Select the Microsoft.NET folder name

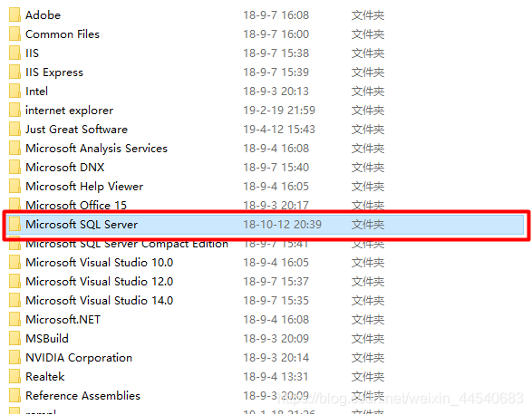pyautogui.click(x=63, y=319)
